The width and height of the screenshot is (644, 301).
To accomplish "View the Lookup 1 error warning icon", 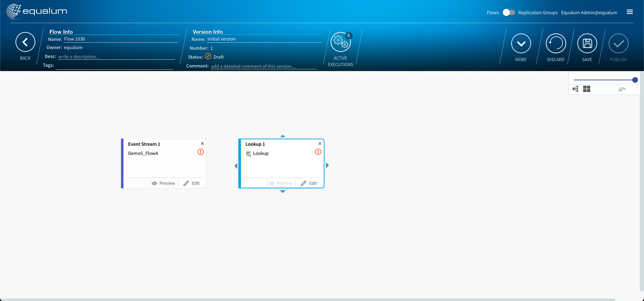I will click(318, 152).
